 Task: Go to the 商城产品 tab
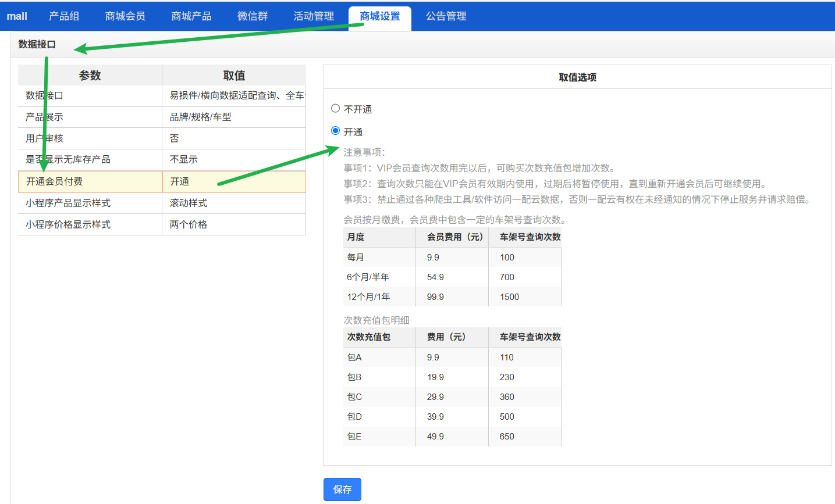point(191,16)
